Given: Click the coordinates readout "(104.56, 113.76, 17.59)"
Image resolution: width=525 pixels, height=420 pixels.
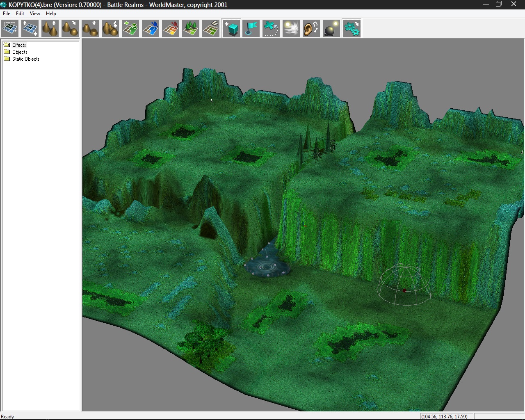Looking at the screenshot, I should click(x=444, y=416).
